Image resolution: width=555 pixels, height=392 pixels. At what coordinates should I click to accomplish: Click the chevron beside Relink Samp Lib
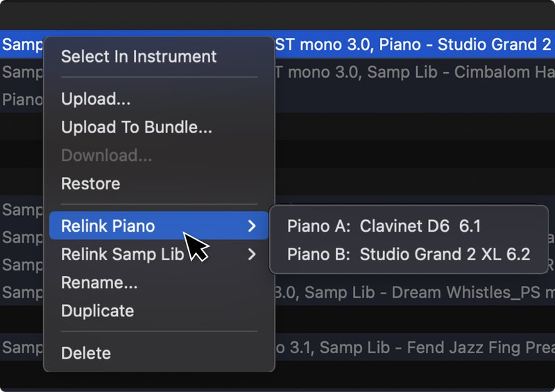pyautogui.click(x=252, y=254)
